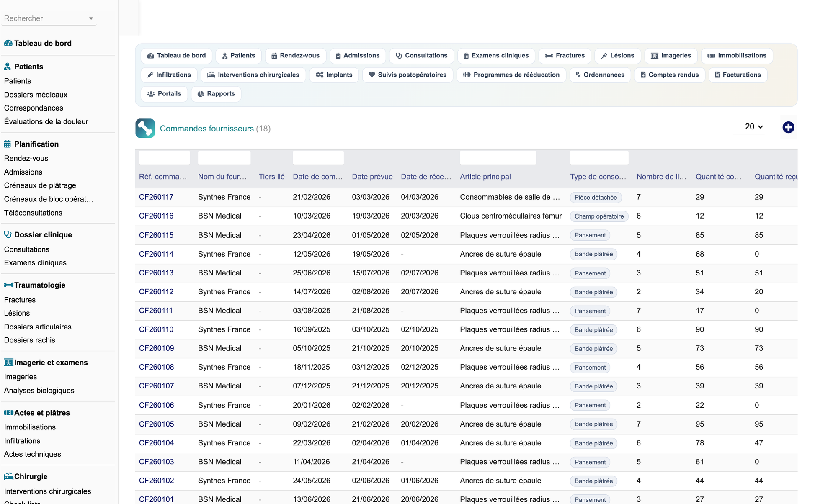Open order CF260105 link
The height and width of the screenshot is (504, 815).
point(156,424)
